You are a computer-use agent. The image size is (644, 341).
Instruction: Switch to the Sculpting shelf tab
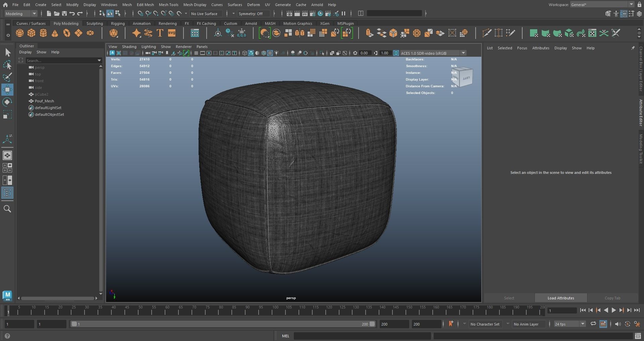tap(95, 23)
